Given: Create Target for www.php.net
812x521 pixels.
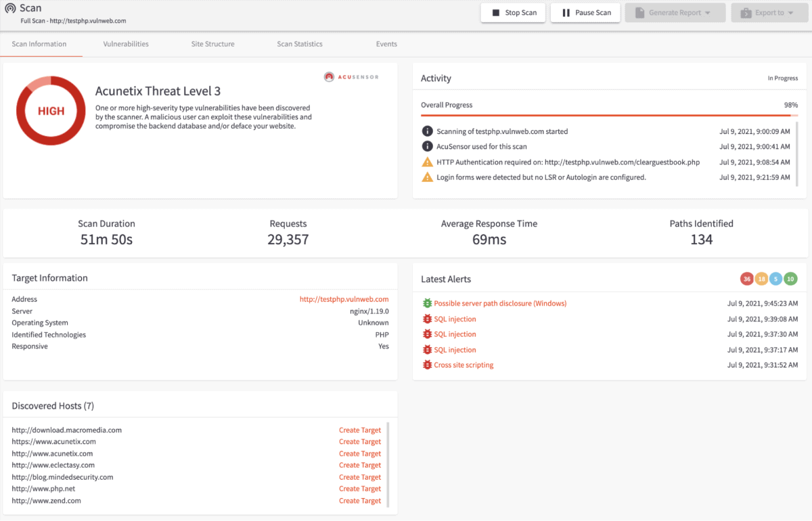Looking at the screenshot, I should 360,489.
